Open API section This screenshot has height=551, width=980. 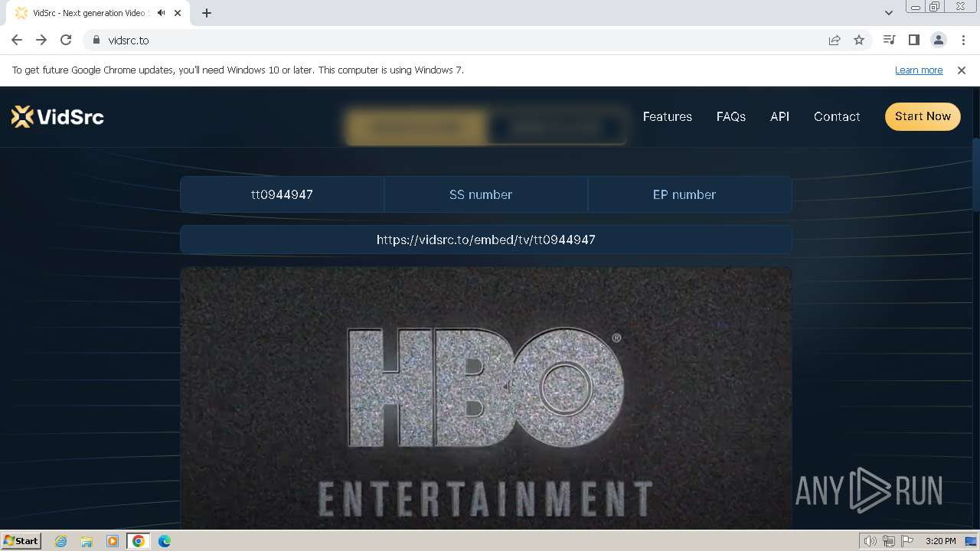coord(779,116)
